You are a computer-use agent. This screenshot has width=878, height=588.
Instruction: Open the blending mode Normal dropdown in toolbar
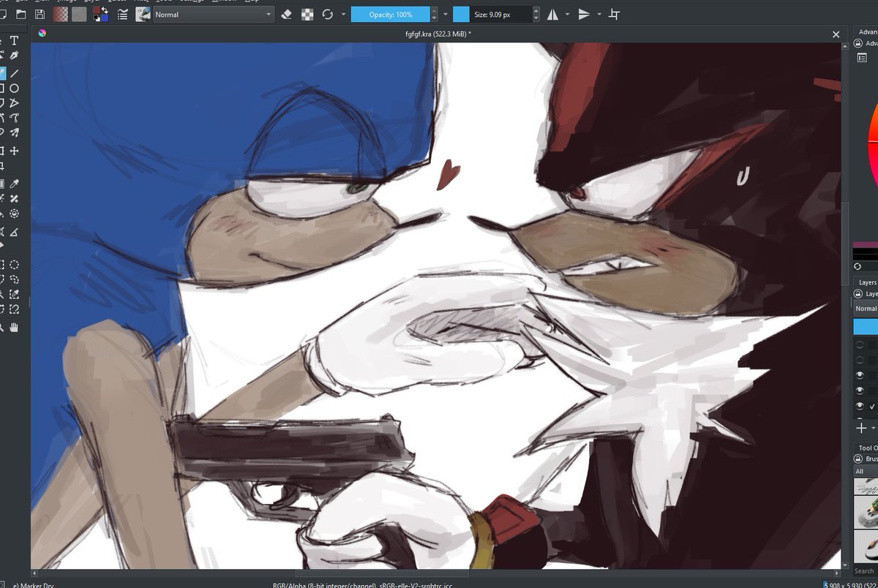pyautogui.click(x=214, y=14)
